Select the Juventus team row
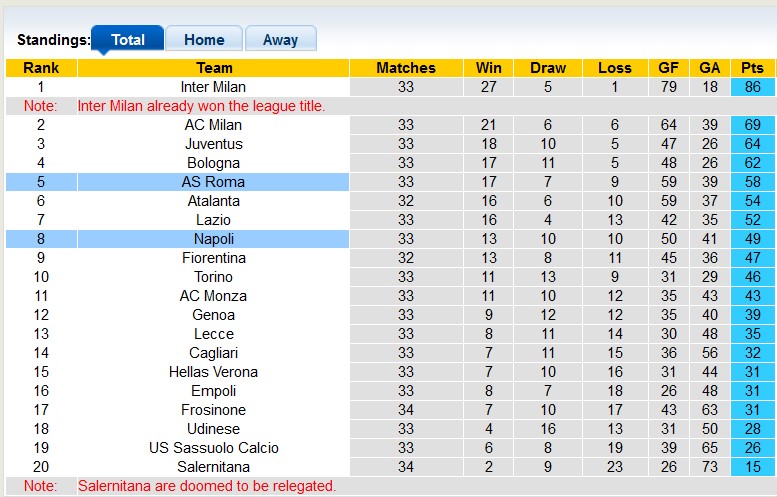Image resolution: width=777 pixels, height=497 pixels. pos(213,144)
